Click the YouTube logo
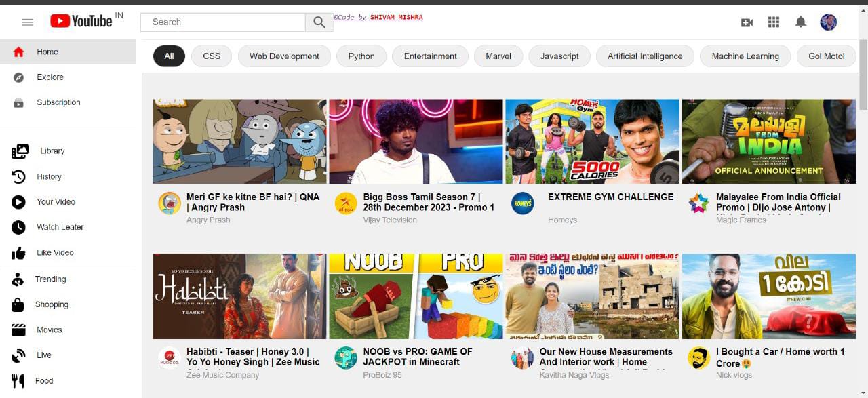This screenshot has width=868, height=398. [x=86, y=20]
